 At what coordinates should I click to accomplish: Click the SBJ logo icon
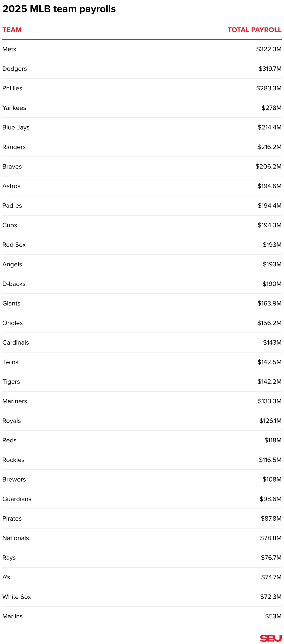tap(270, 638)
